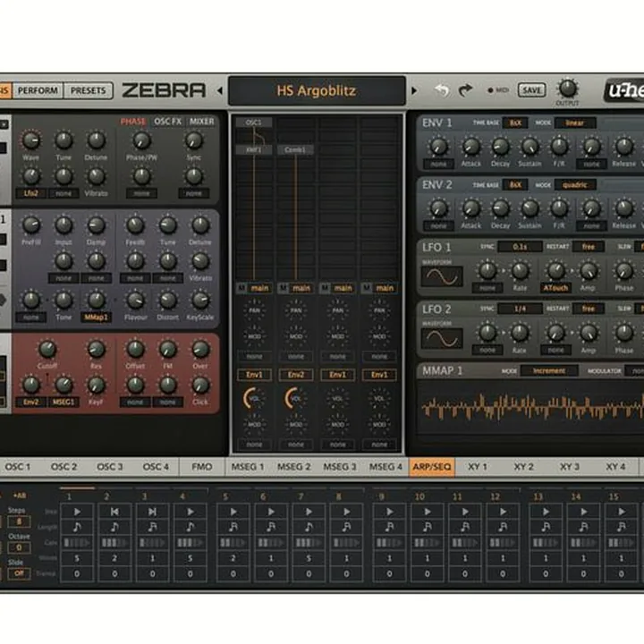This screenshot has width=644, height=644.
Task: Click the step 1 play arrow icon
Action: point(77,512)
